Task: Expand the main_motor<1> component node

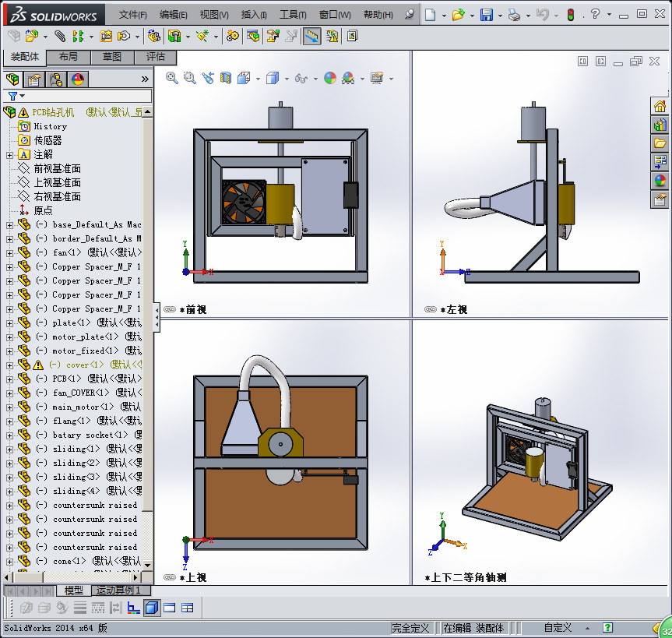Action: tap(9, 407)
